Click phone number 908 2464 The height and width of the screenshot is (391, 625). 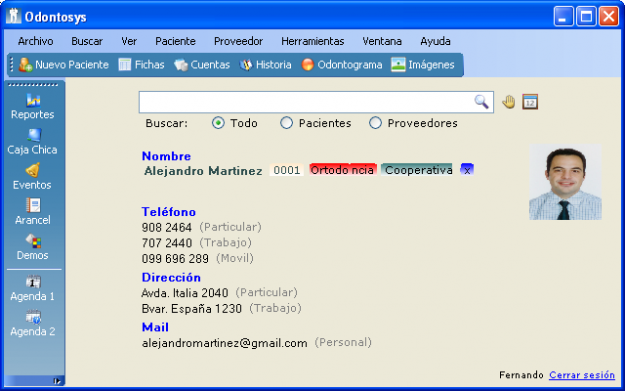[167, 228]
